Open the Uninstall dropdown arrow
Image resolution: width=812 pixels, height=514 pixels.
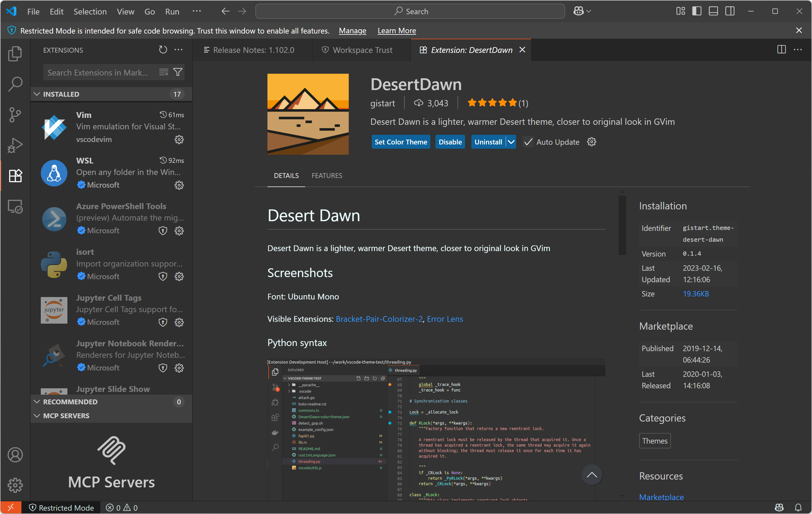pos(511,142)
